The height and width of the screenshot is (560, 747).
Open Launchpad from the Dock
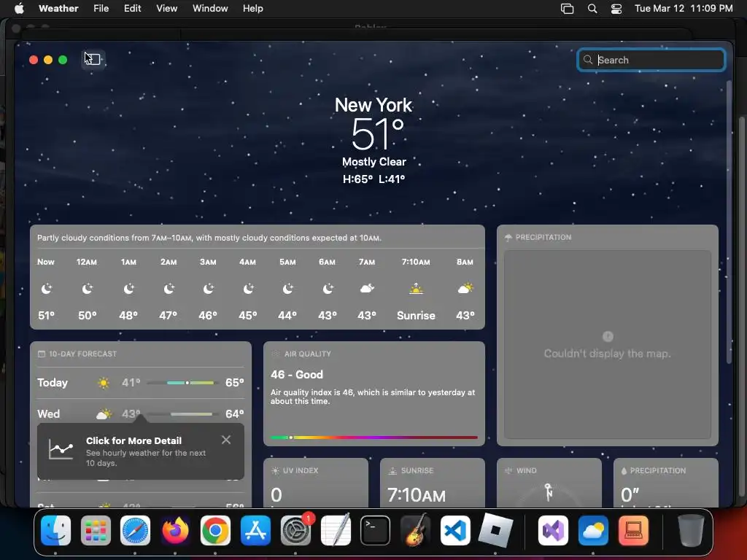coord(96,530)
